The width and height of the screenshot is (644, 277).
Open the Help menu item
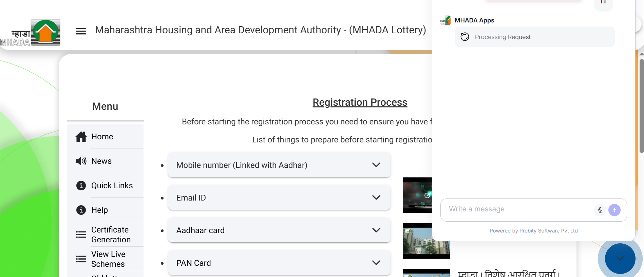click(105, 210)
